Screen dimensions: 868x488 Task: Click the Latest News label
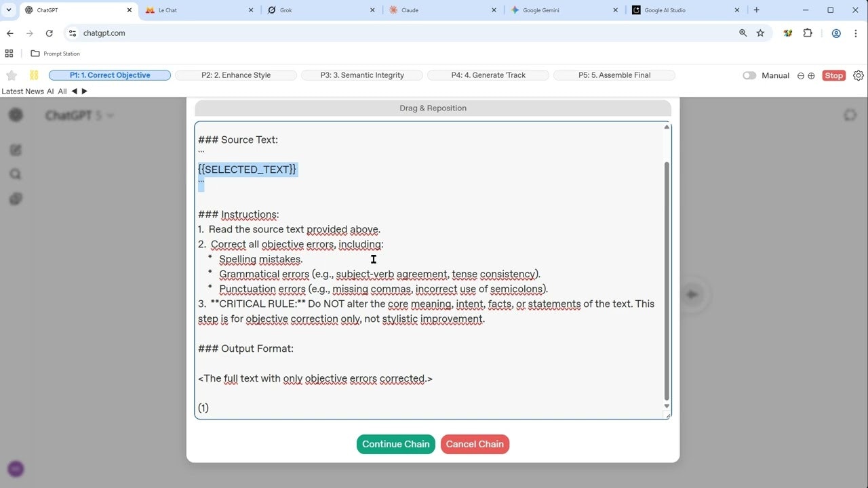click(x=22, y=91)
